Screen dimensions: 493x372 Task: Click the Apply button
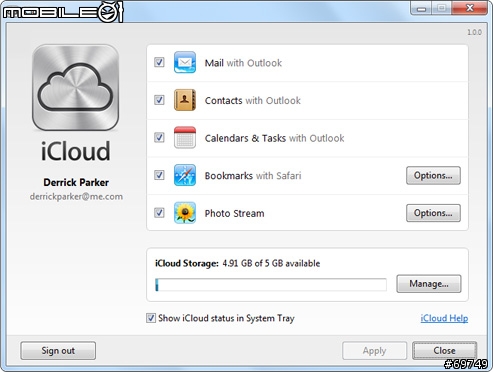coord(374,351)
